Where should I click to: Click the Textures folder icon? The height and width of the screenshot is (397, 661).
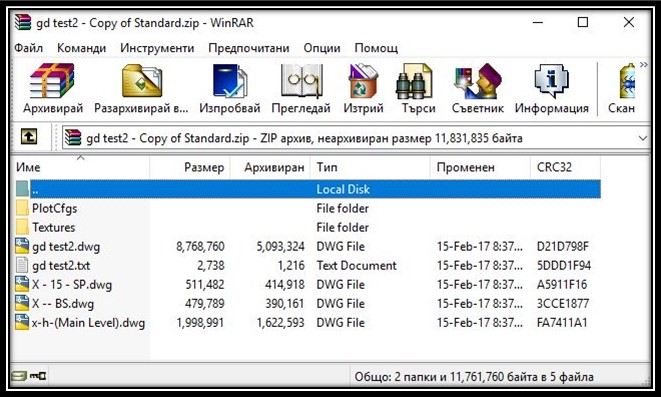(x=22, y=227)
